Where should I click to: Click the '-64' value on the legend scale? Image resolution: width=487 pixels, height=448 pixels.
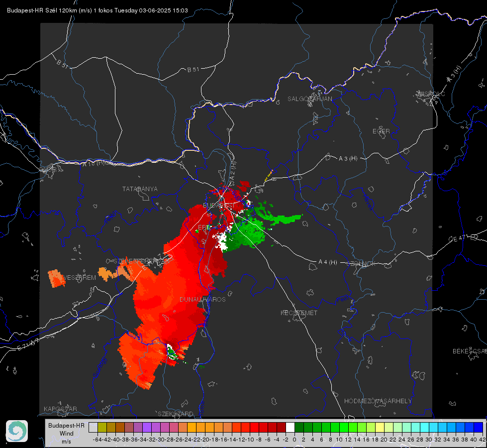point(97,440)
